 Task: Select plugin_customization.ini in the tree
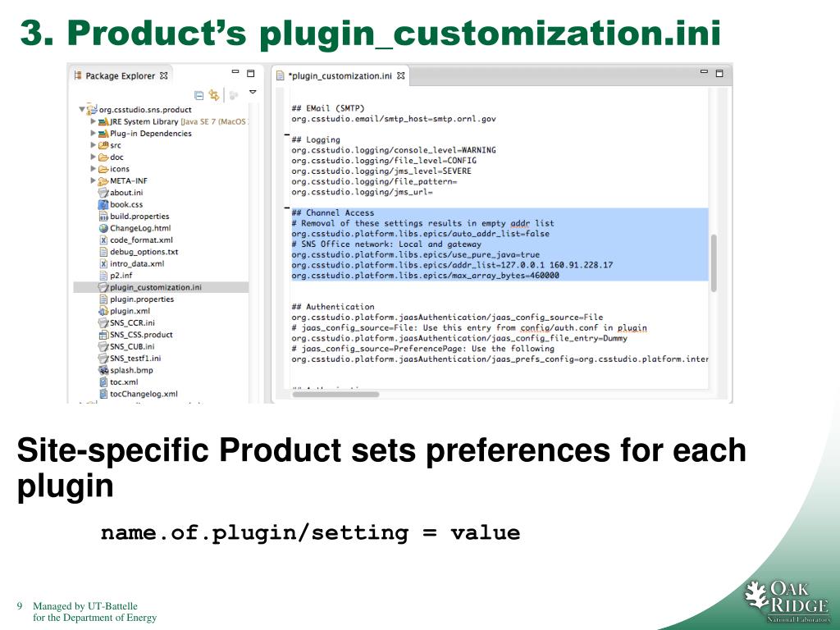tap(155, 287)
